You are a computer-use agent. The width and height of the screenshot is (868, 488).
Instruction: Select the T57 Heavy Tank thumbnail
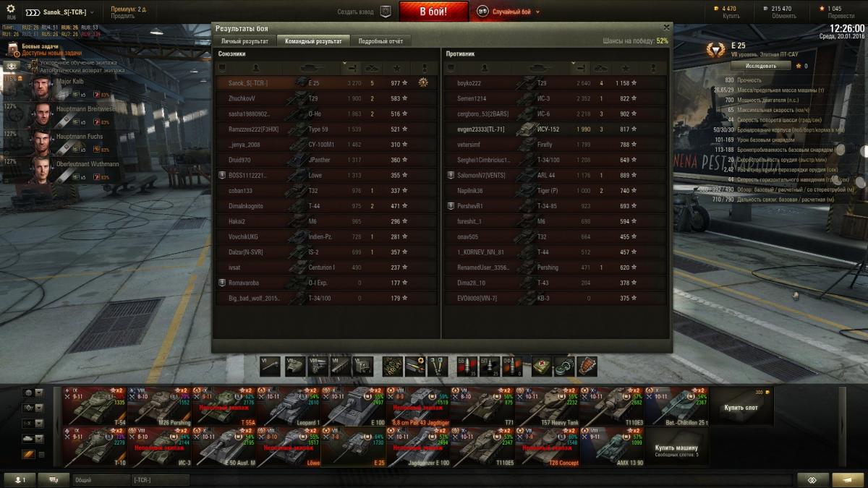click(547, 406)
